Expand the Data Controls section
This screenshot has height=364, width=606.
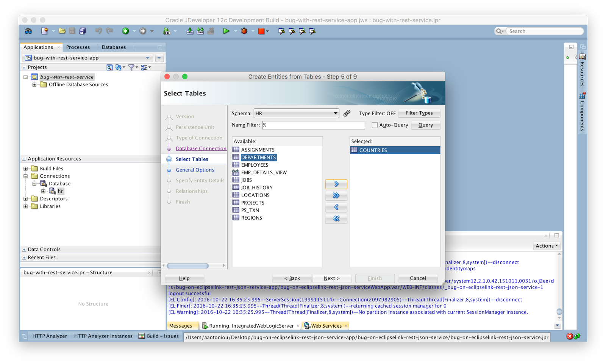click(x=24, y=250)
